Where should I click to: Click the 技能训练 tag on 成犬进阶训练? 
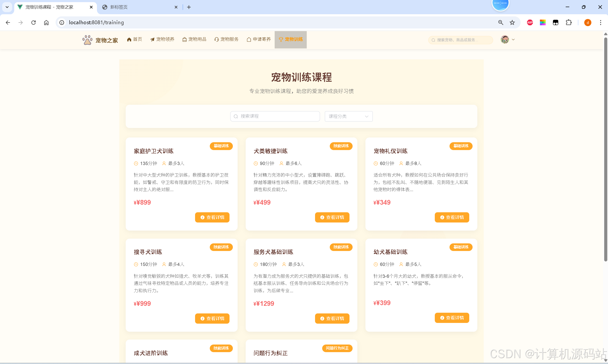pyautogui.click(x=221, y=348)
